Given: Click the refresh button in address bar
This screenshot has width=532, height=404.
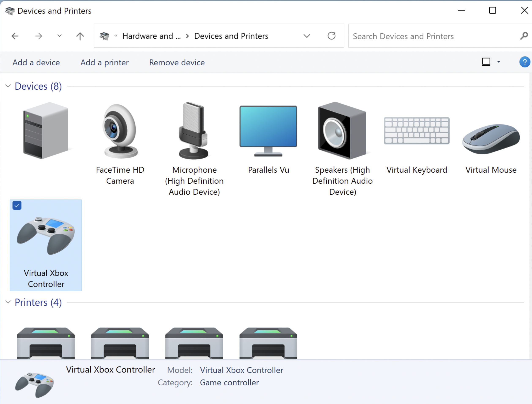Looking at the screenshot, I should tap(333, 36).
